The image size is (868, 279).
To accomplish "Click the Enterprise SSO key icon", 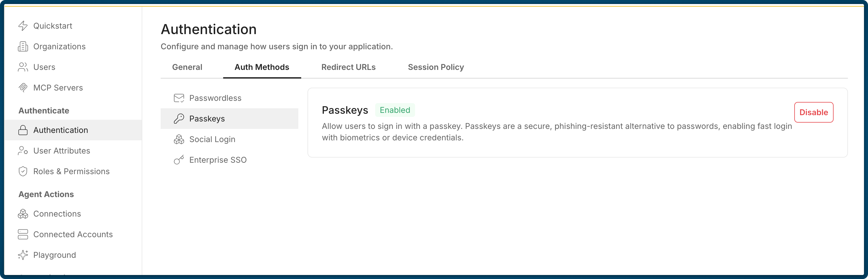I will pyautogui.click(x=179, y=160).
